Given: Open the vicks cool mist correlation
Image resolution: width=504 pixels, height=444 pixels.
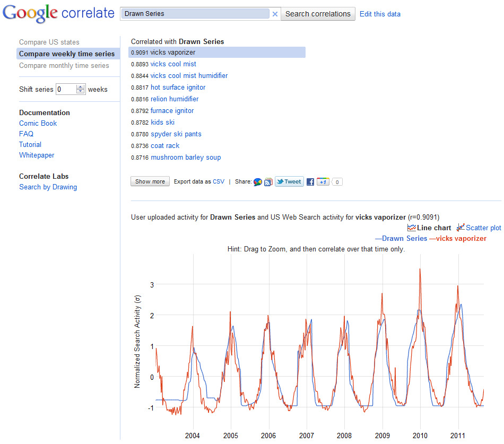Looking at the screenshot, I should pos(173,64).
